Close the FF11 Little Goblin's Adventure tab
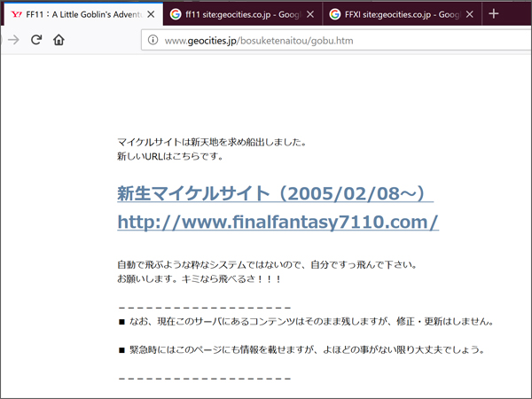 151,14
